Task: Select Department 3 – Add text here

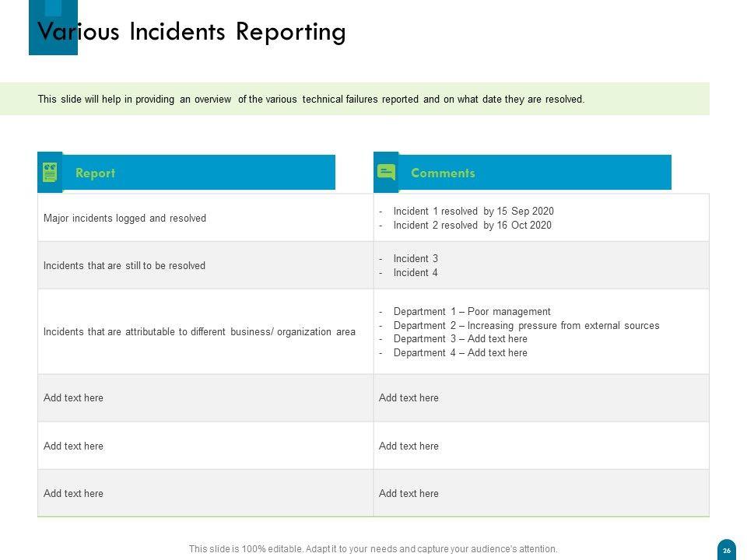Action: (x=460, y=339)
